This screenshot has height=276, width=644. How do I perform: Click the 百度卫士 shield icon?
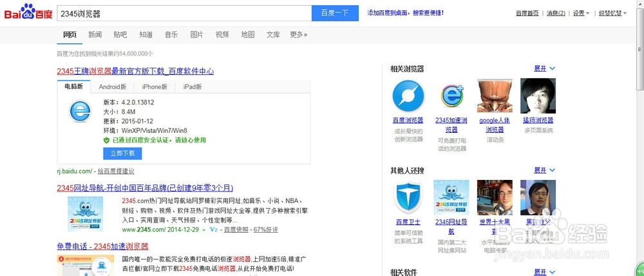408,197
